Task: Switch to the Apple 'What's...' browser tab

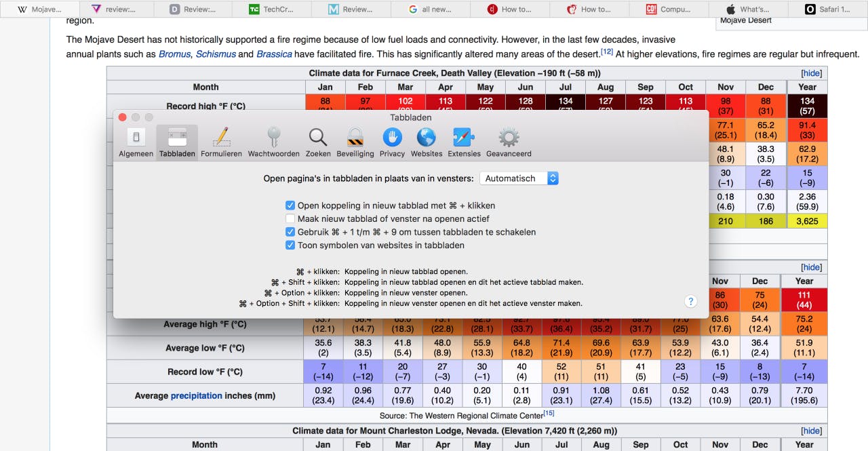Action: [748, 9]
